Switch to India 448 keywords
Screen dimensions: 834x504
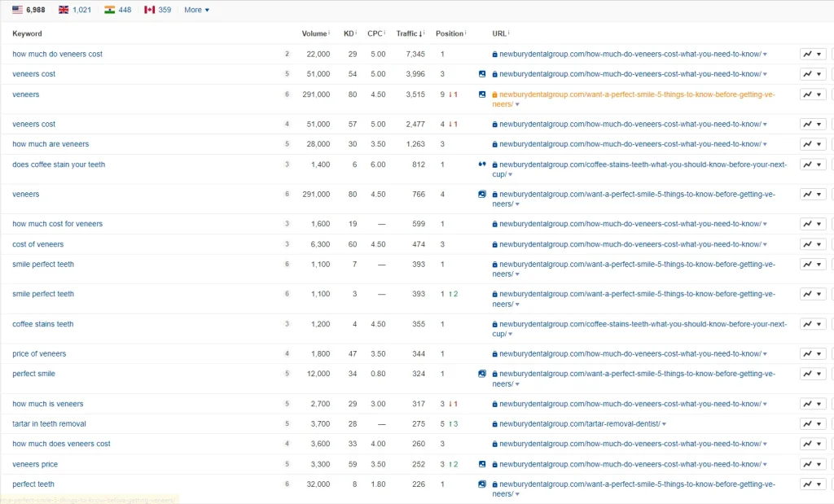117,10
